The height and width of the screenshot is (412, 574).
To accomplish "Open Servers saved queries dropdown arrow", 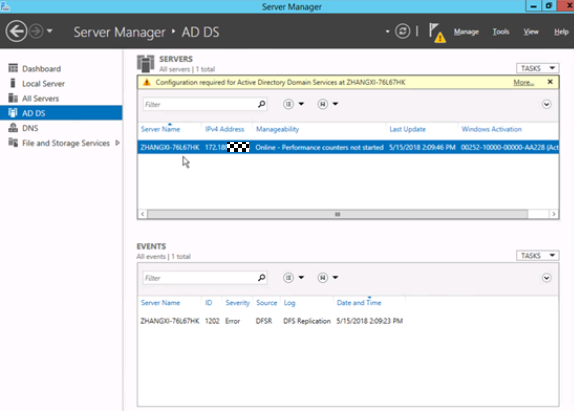I will (x=335, y=104).
